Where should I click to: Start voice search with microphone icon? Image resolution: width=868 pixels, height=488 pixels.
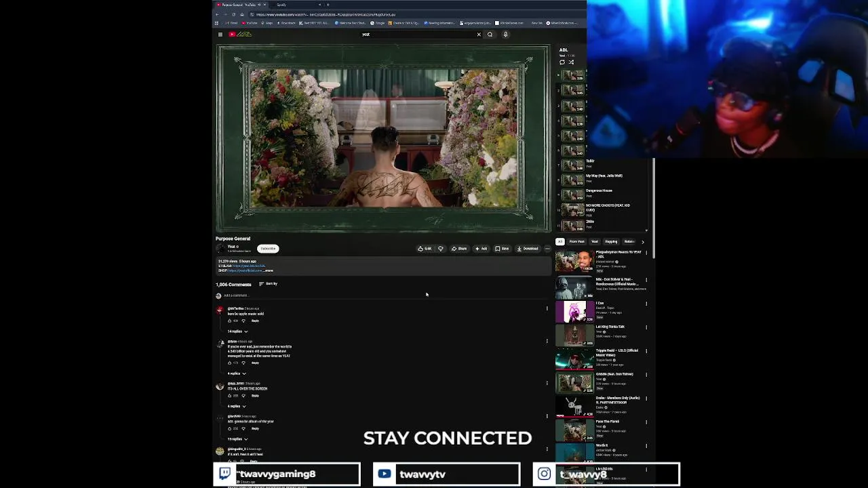tap(505, 35)
